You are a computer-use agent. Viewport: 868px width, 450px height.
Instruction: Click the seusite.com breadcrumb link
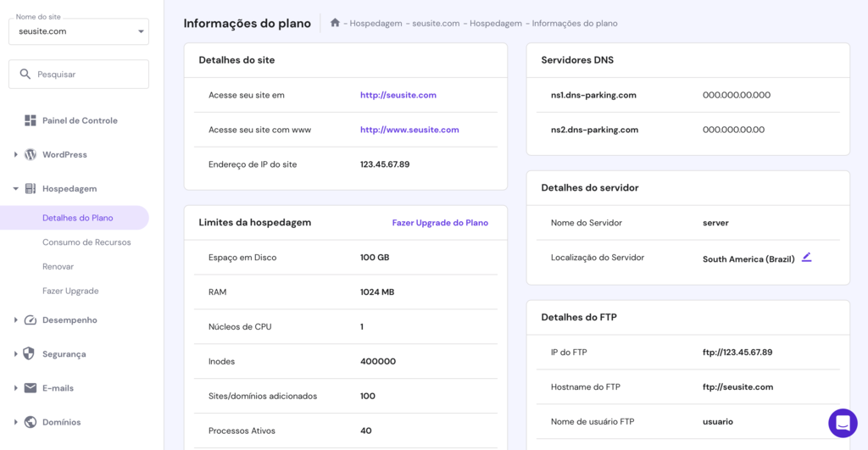[x=436, y=23]
